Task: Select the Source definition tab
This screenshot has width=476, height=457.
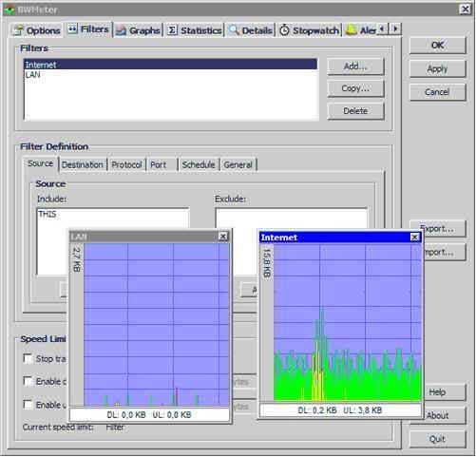Action: (41, 163)
